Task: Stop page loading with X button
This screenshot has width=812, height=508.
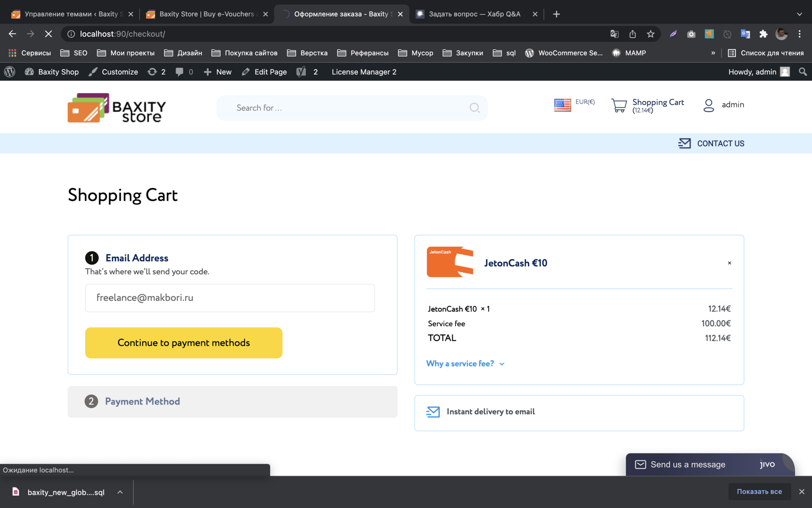Action: (x=49, y=34)
